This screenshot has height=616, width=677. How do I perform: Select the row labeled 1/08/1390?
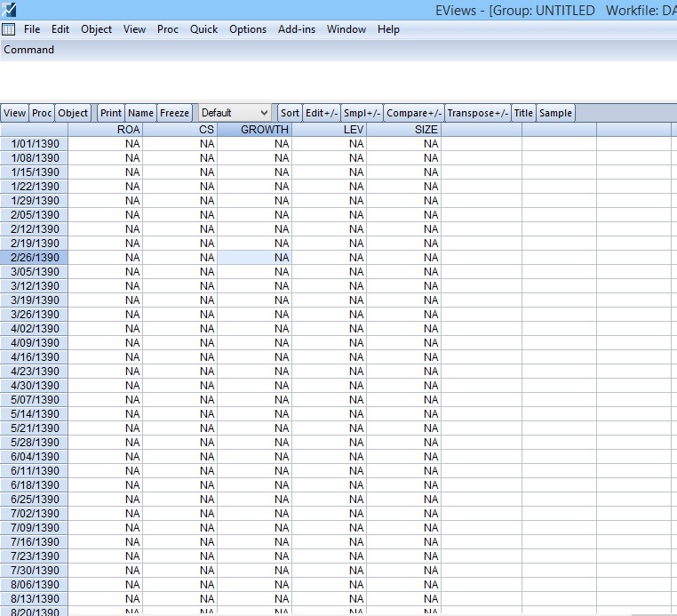34,158
